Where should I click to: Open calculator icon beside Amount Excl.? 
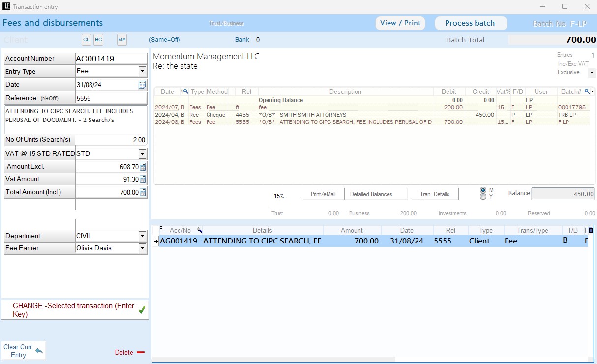click(143, 167)
